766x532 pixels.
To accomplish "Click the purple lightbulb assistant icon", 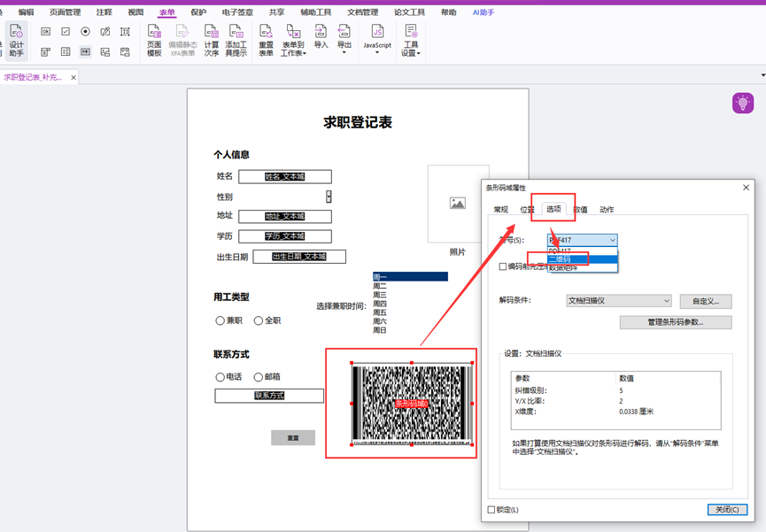I will [742, 103].
